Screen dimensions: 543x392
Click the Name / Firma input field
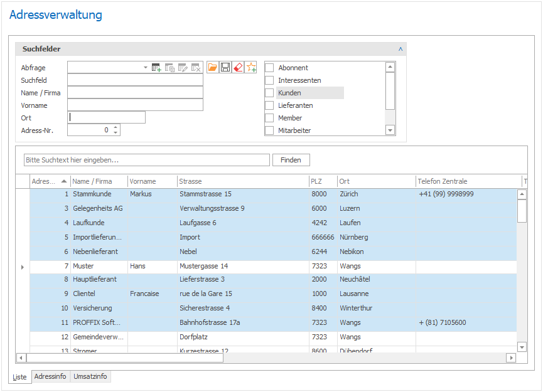pyautogui.click(x=136, y=93)
